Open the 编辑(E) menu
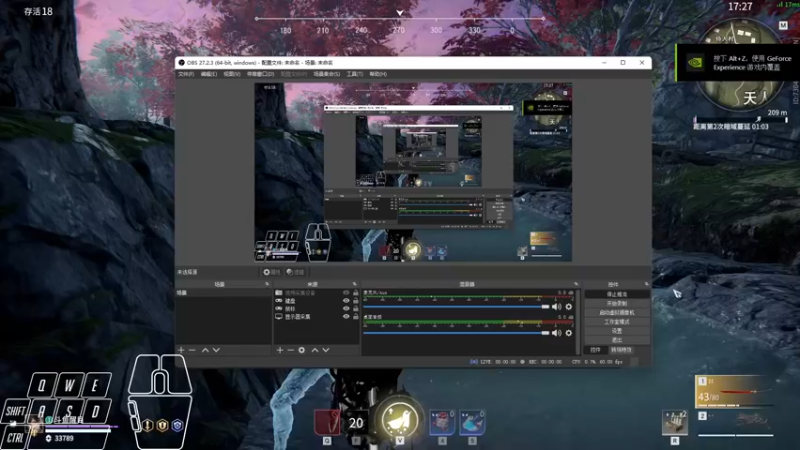Viewport: 800px width, 450px height. (x=209, y=74)
